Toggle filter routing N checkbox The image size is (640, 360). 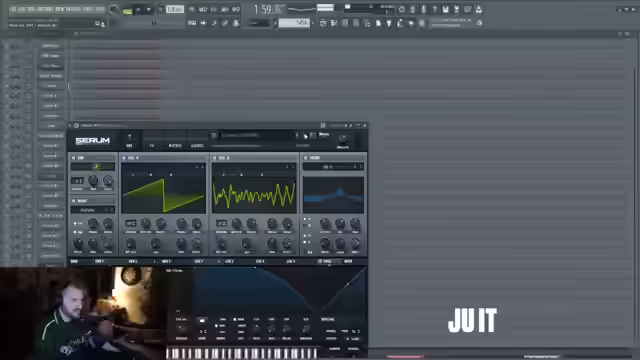click(305, 236)
